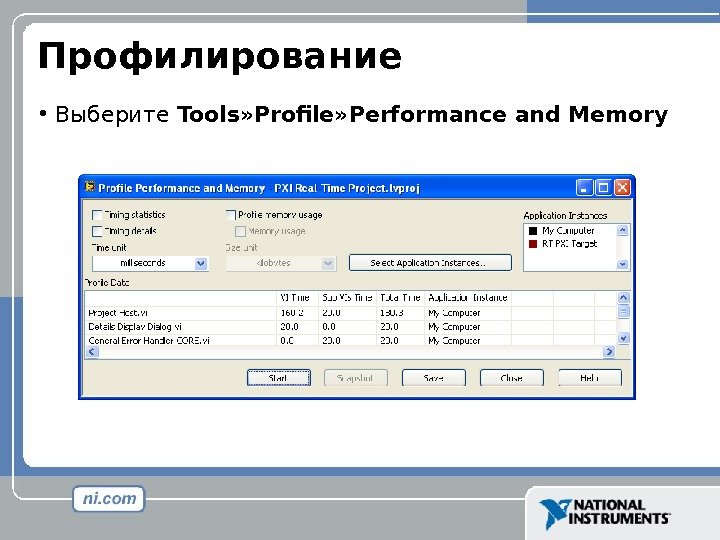Screen dimensions: 720x540
Task: Click the LabVIEW icon in the dialog title bar
Action: coord(90,186)
